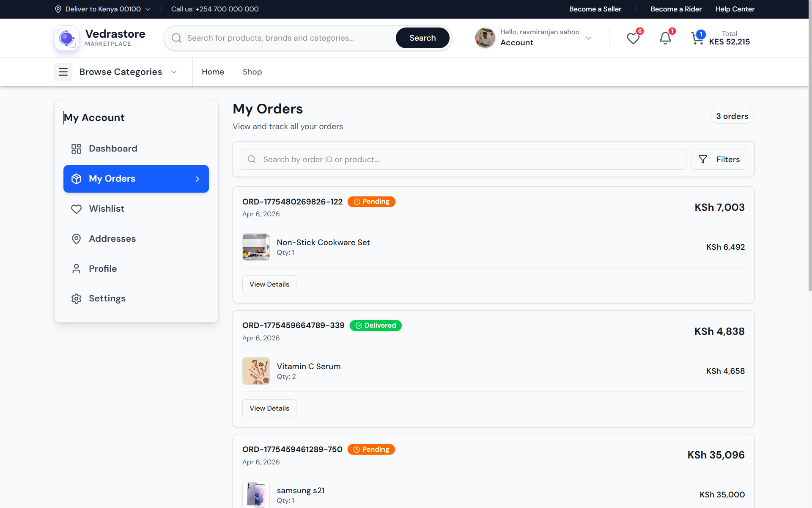Click the Non-Stick Cookware Set product name
This screenshot has height=508, width=812.
pyautogui.click(x=323, y=243)
